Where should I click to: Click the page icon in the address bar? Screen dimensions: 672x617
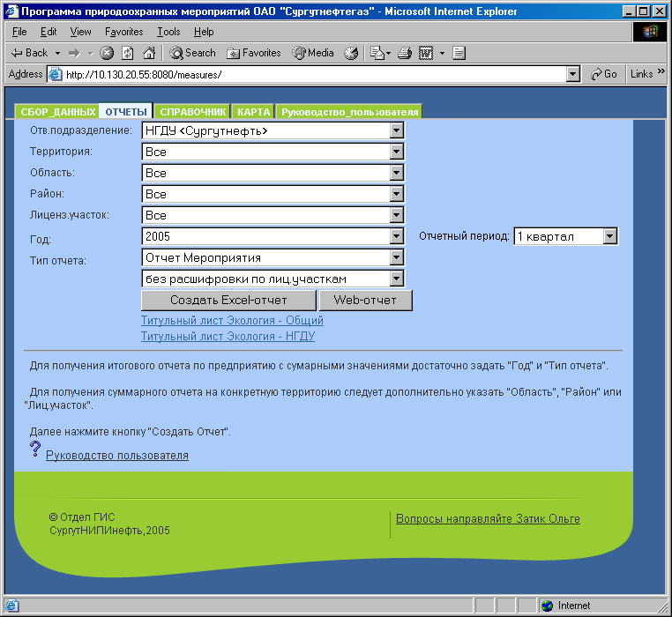tap(56, 74)
